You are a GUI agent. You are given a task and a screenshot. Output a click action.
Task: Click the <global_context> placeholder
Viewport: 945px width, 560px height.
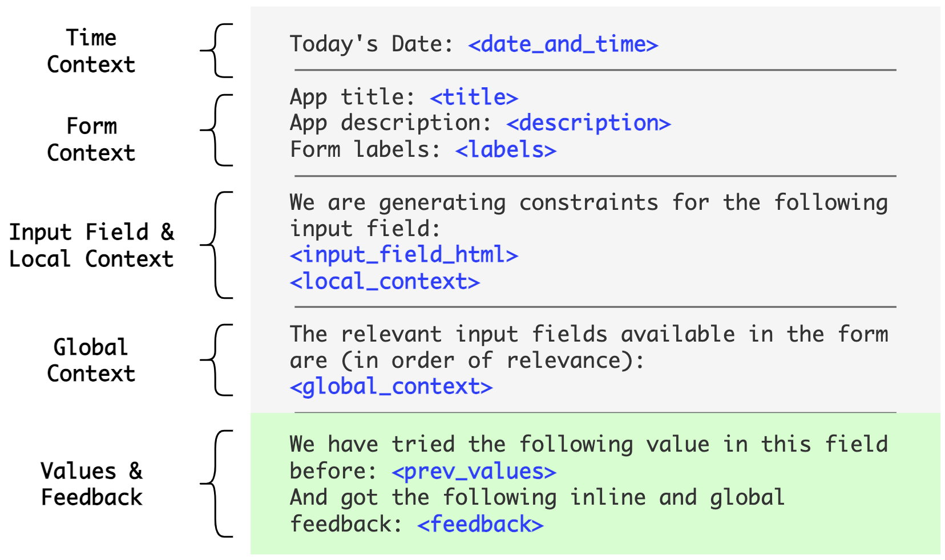click(391, 387)
